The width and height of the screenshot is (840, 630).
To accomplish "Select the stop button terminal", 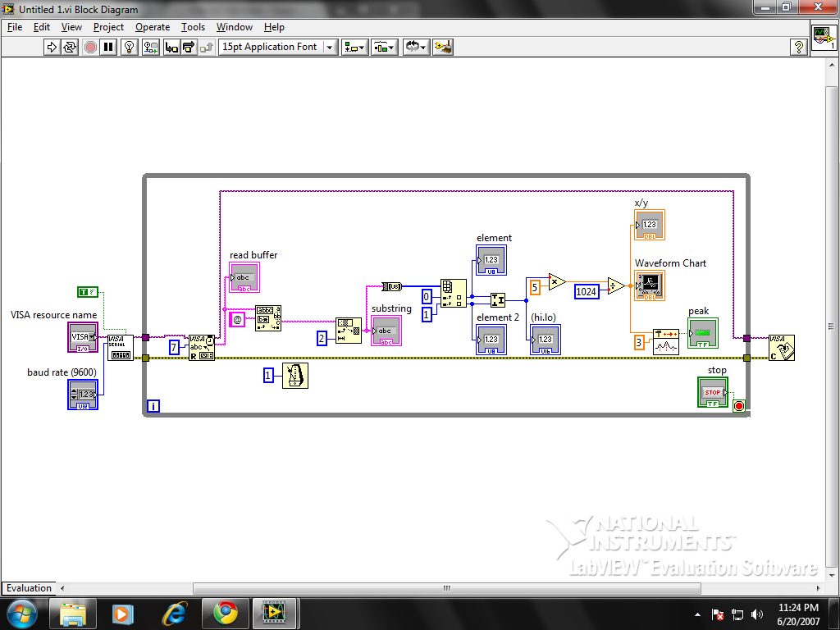I will click(x=713, y=392).
